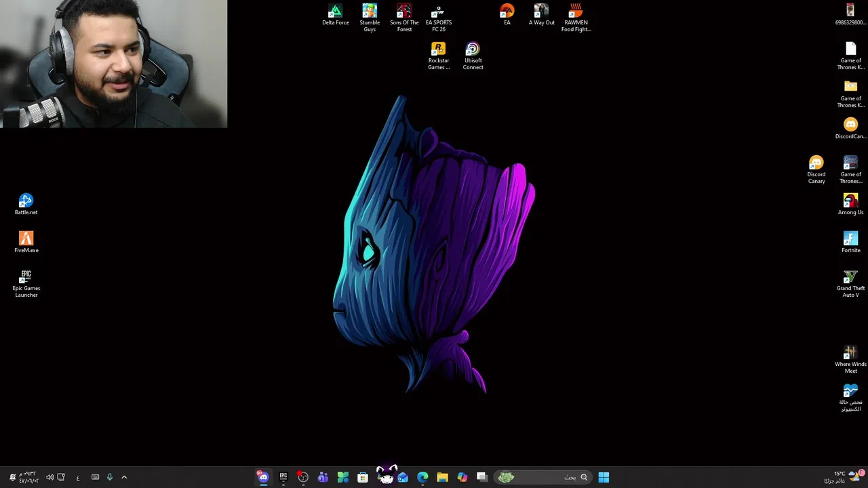The height and width of the screenshot is (488, 868).
Task: Open OBS Studio from the taskbar
Action: pos(303,477)
